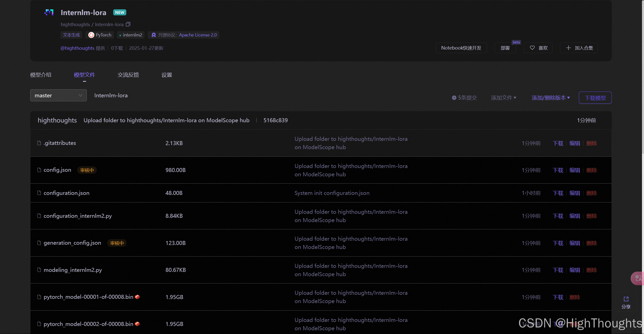Screen dimensions: 644x334
Task: Click file icon for pytorch_model-00001-of-00008.bin
Action: (39, 297)
